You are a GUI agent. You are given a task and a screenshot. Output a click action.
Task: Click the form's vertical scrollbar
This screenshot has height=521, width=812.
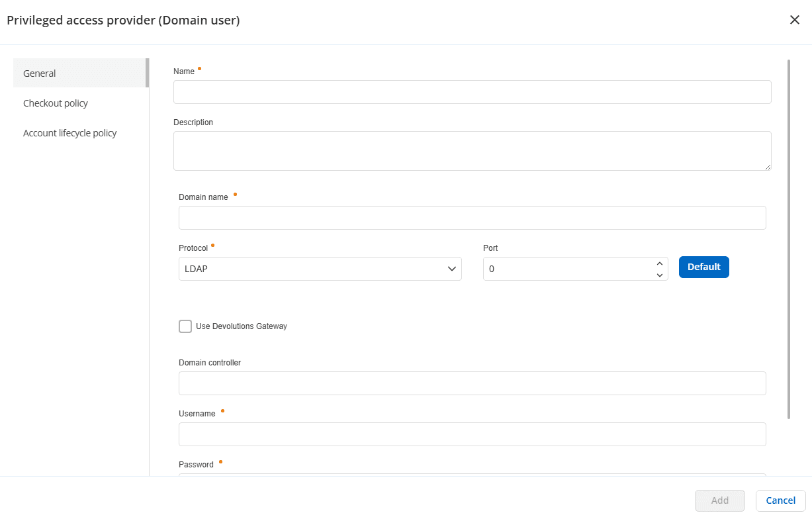pyautogui.click(x=789, y=238)
